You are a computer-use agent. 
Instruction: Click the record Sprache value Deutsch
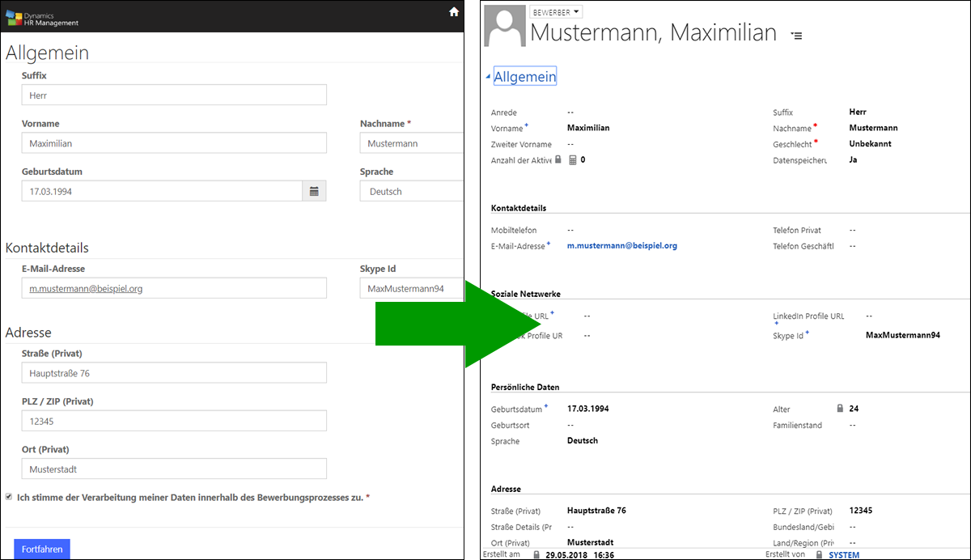click(583, 441)
